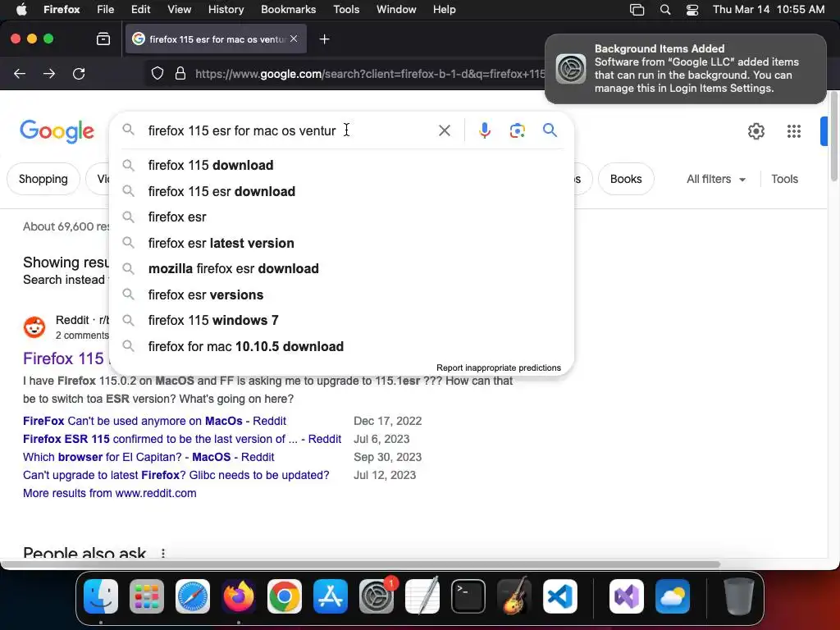
Task: Reload the current page
Action: tap(79, 73)
